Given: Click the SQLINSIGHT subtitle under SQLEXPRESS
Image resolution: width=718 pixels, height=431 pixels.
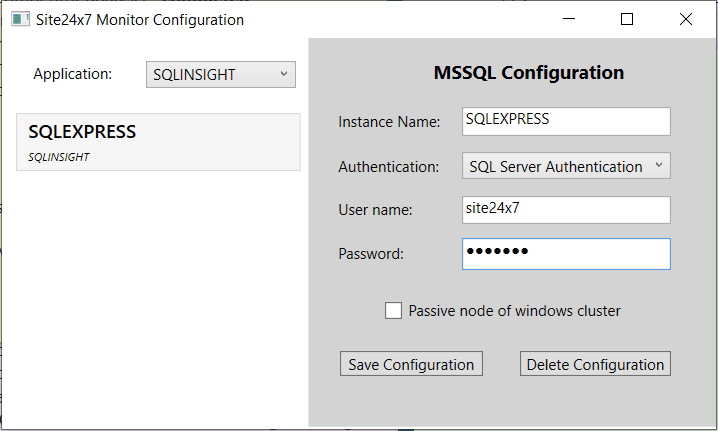Looking at the screenshot, I should coord(59,157).
